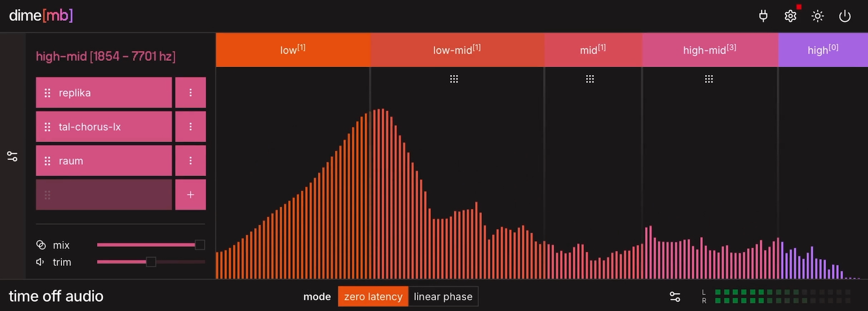Click the plug icon in top bar
The height and width of the screenshot is (311, 868).
pos(763,16)
